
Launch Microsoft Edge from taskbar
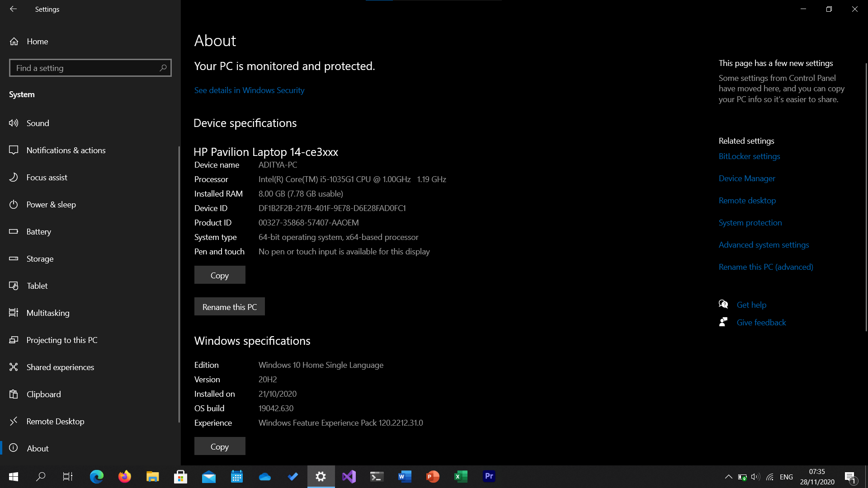pos(96,477)
